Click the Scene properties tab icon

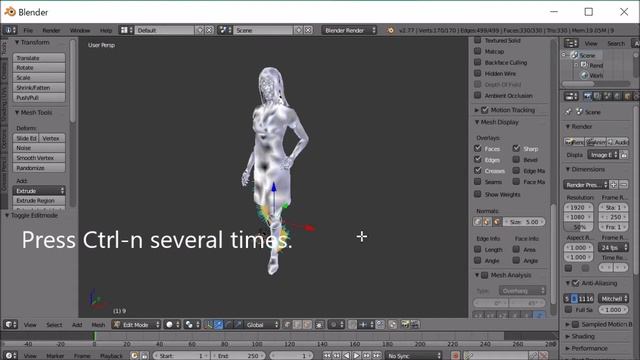pos(607,96)
